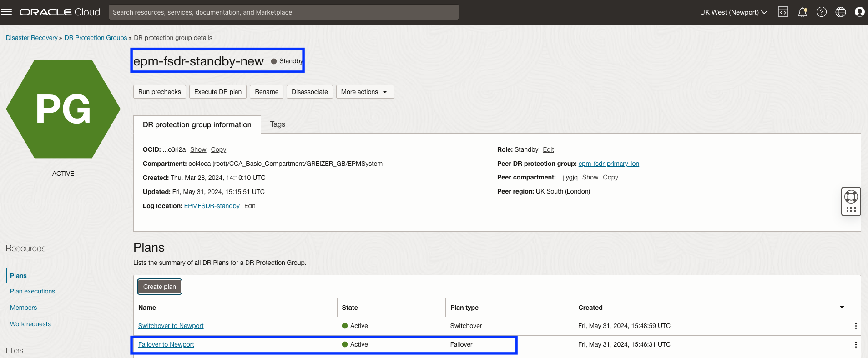
Task: Click the Run prechecks button
Action: [x=159, y=92]
